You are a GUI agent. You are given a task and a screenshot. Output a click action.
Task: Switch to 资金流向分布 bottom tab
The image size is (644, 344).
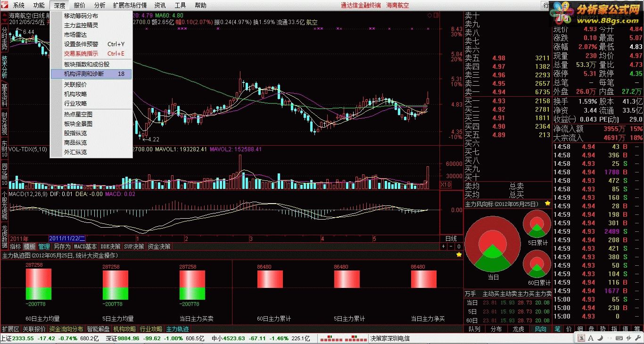pos(66,329)
